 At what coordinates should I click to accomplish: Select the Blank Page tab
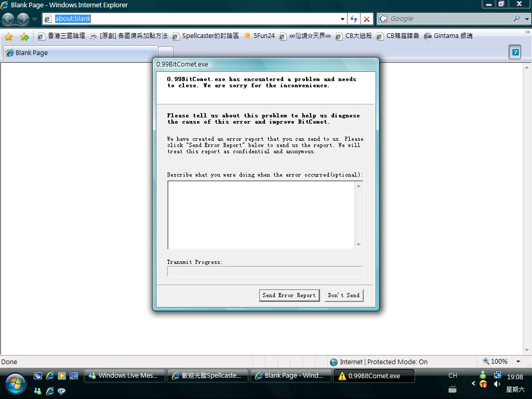tap(81, 53)
